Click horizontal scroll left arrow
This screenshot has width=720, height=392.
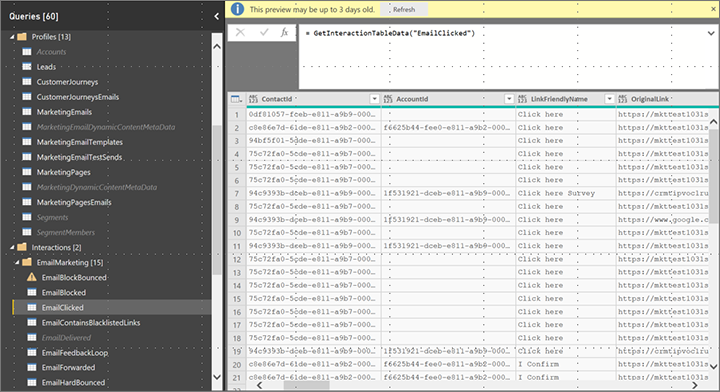click(259, 385)
